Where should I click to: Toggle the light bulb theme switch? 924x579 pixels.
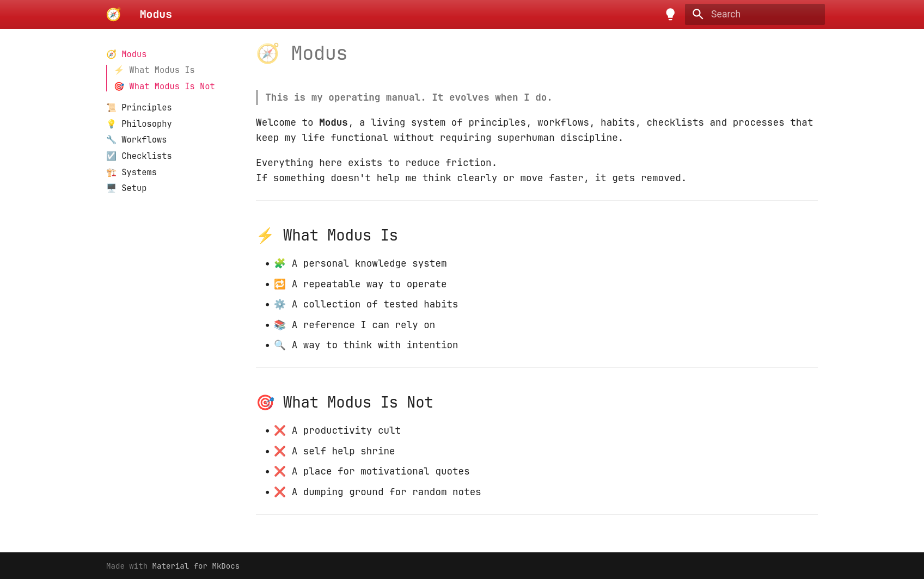pos(670,14)
